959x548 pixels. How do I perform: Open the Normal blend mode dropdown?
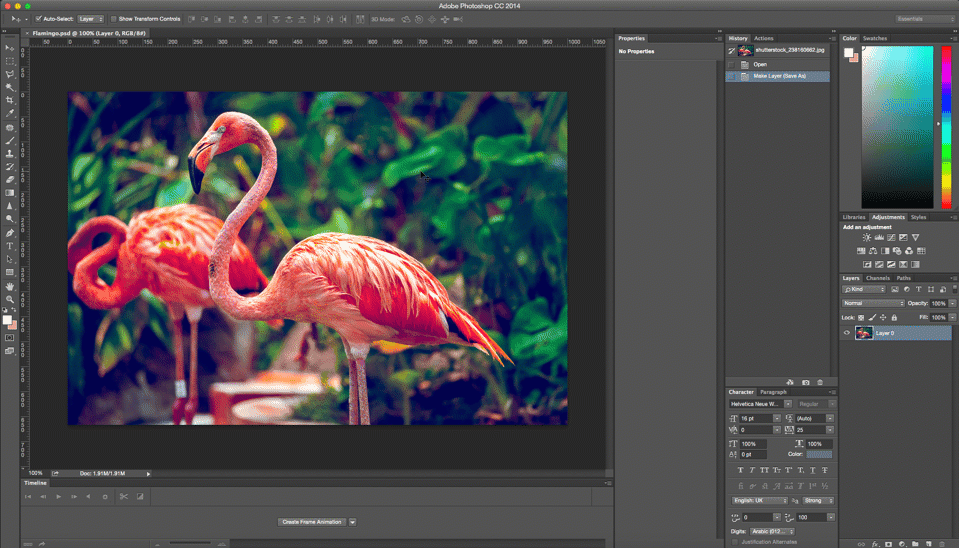click(x=873, y=303)
